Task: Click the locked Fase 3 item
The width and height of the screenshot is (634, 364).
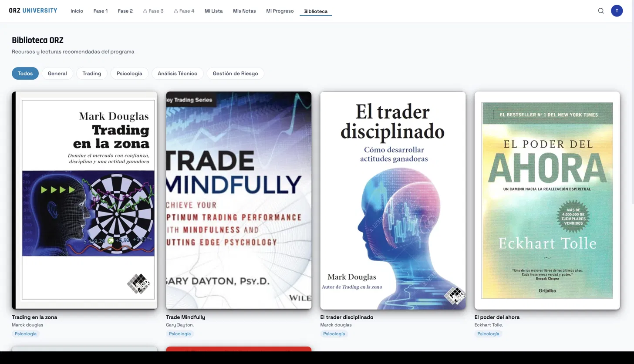Action: point(153,11)
